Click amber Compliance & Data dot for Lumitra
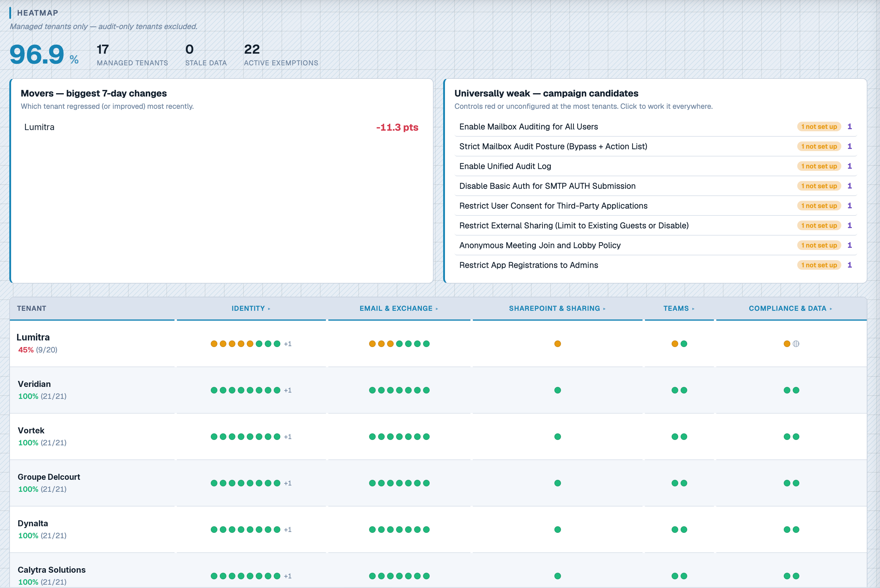The image size is (880, 588). [787, 344]
